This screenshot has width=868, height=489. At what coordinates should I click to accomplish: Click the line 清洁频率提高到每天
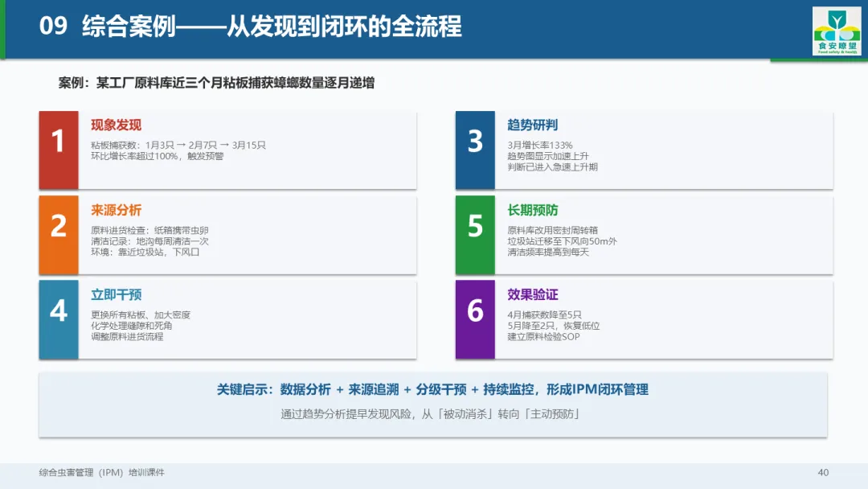(548, 252)
